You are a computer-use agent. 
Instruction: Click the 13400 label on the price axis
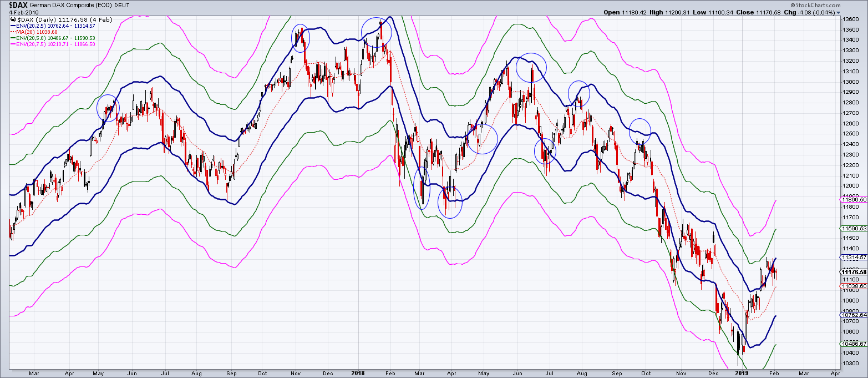click(x=851, y=40)
